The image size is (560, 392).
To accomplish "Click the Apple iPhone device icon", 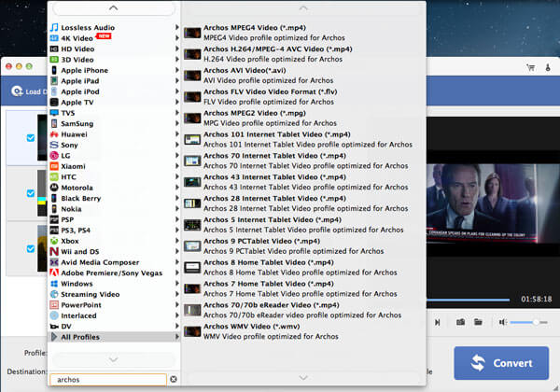I will tap(54, 70).
